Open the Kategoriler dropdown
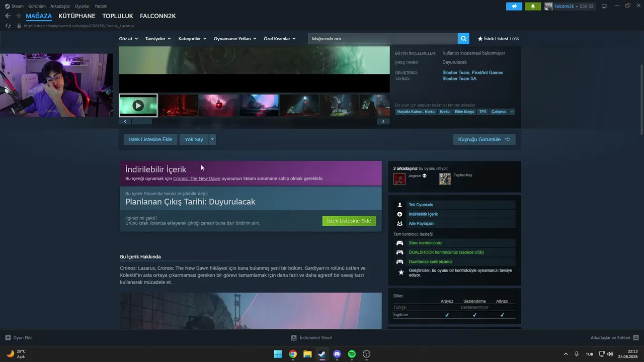644x362 pixels. pos(192,39)
